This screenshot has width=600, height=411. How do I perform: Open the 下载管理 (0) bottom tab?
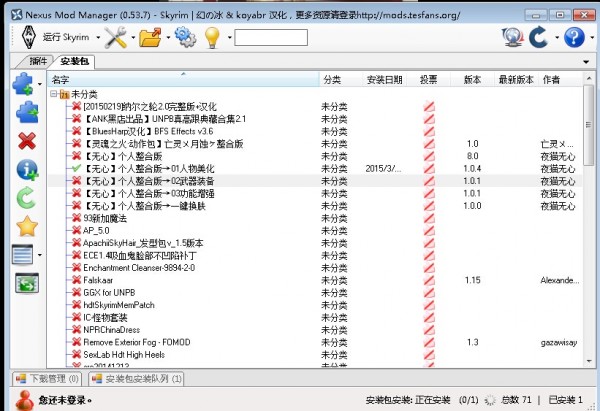(47, 379)
